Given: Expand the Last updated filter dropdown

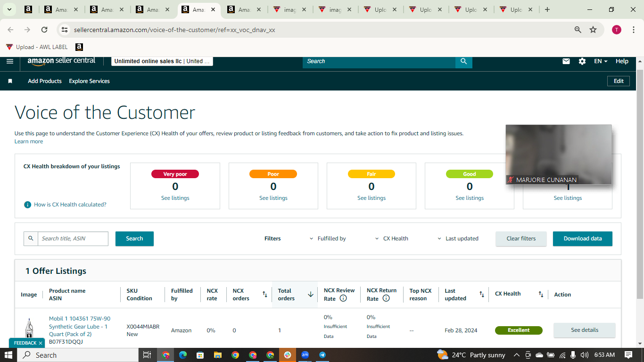Looking at the screenshot, I should point(458,239).
